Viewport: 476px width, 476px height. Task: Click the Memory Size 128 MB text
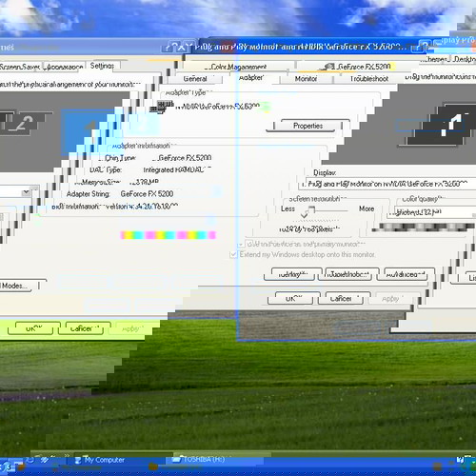(x=117, y=182)
